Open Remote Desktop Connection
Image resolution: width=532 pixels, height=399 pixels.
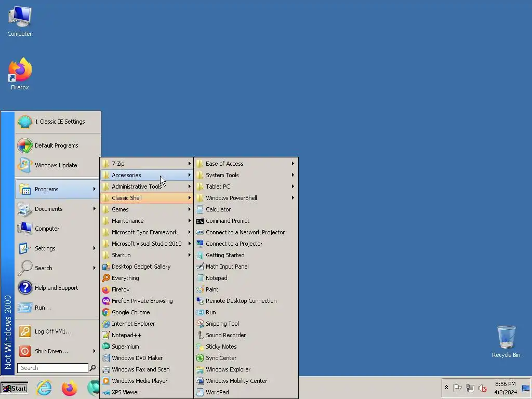246,301
